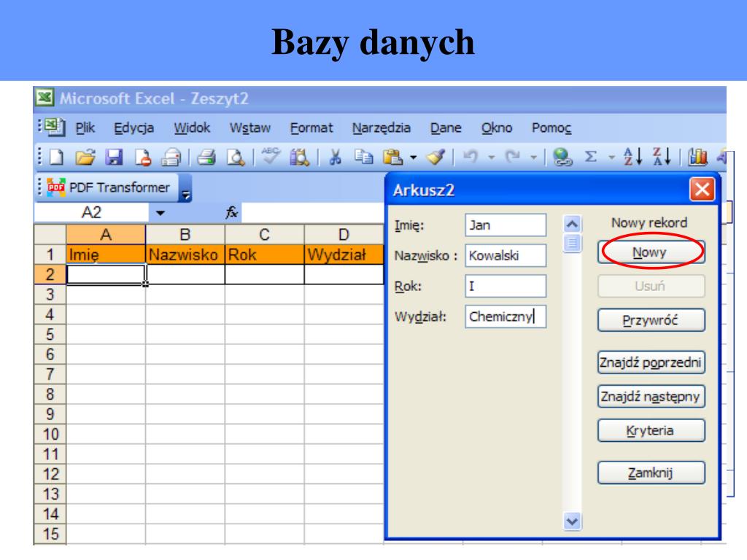Viewport: 747px width, 560px height.
Task: Click cell D1 containing Wydział
Action: 344,254
